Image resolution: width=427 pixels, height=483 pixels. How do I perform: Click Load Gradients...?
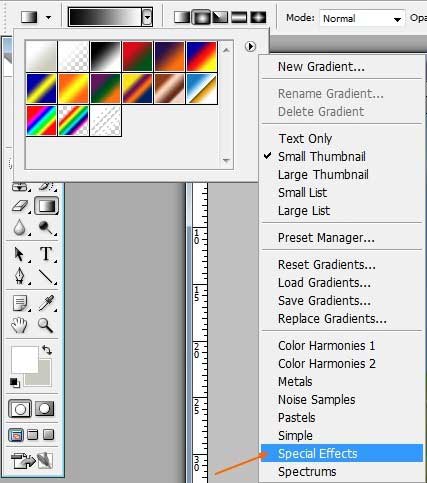pos(324,283)
